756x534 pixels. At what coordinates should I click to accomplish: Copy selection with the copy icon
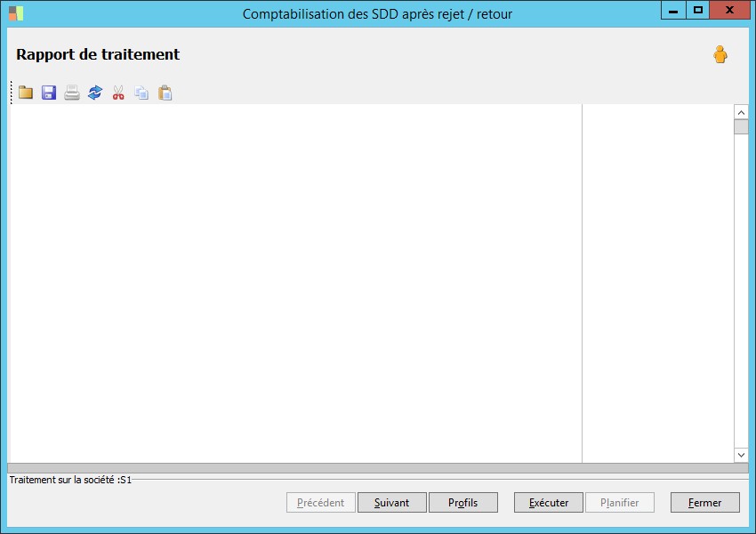tap(141, 93)
